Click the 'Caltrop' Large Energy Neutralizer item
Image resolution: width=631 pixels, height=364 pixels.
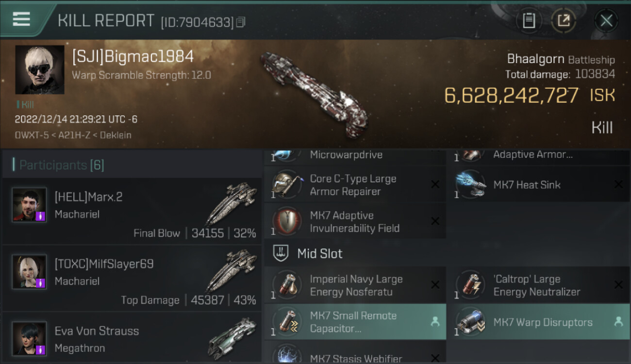(539, 285)
